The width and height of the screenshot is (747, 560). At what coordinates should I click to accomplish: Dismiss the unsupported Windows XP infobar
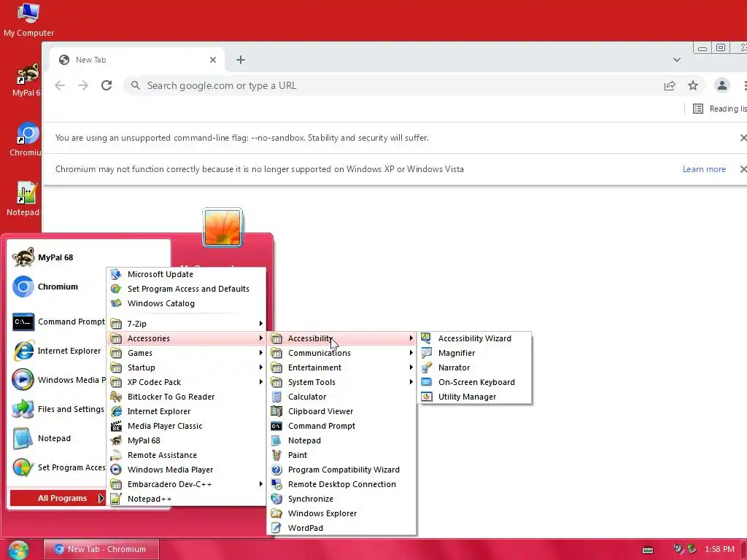743,169
